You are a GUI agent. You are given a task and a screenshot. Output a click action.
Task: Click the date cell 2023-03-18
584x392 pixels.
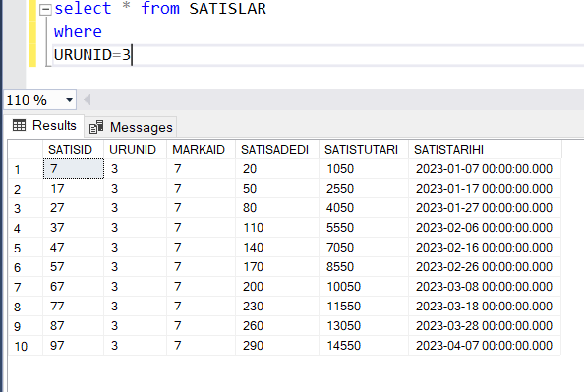pyautogui.click(x=485, y=307)
